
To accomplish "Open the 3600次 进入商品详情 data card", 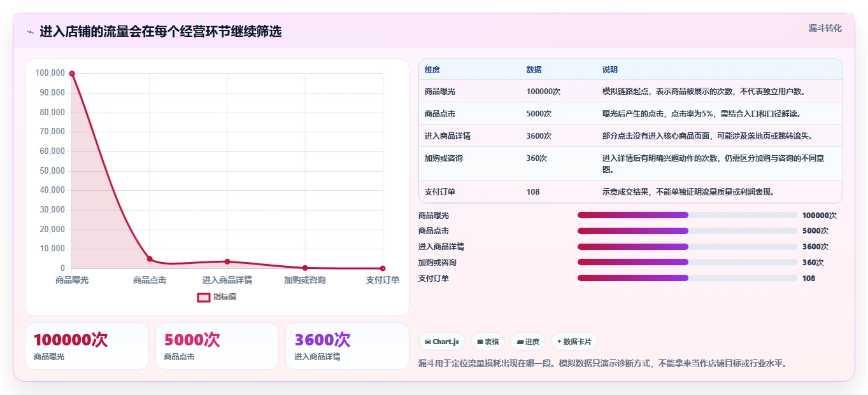I will pyautogui.click(x=347, y=346).
